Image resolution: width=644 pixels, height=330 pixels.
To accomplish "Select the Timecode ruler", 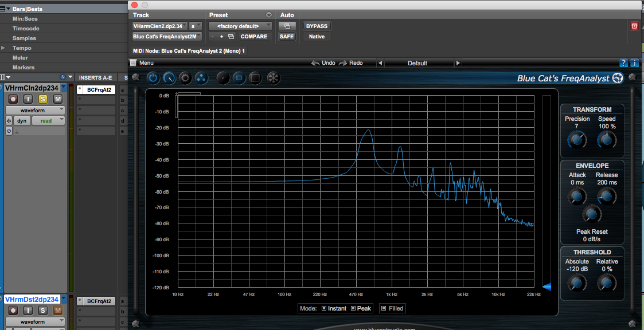I will [26, 28].
